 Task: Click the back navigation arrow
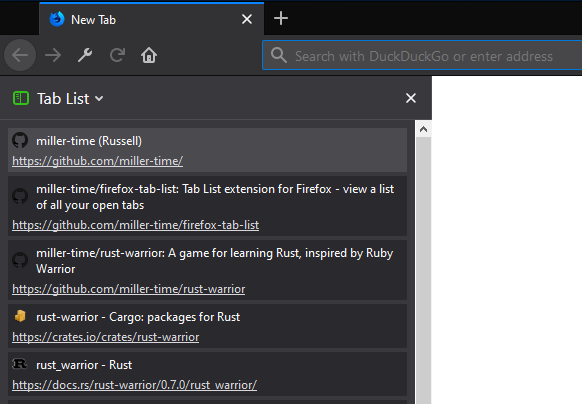[20, 55]
